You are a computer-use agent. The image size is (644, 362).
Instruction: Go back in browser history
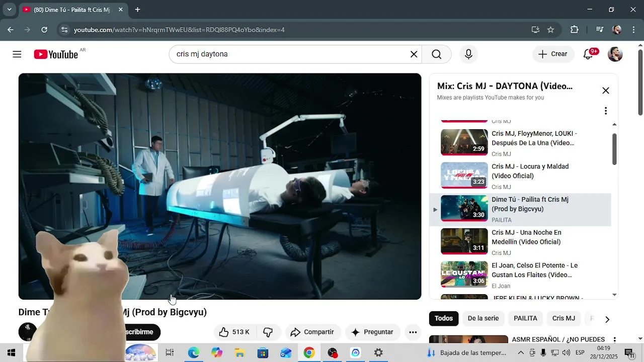click(x=11, y=30)
